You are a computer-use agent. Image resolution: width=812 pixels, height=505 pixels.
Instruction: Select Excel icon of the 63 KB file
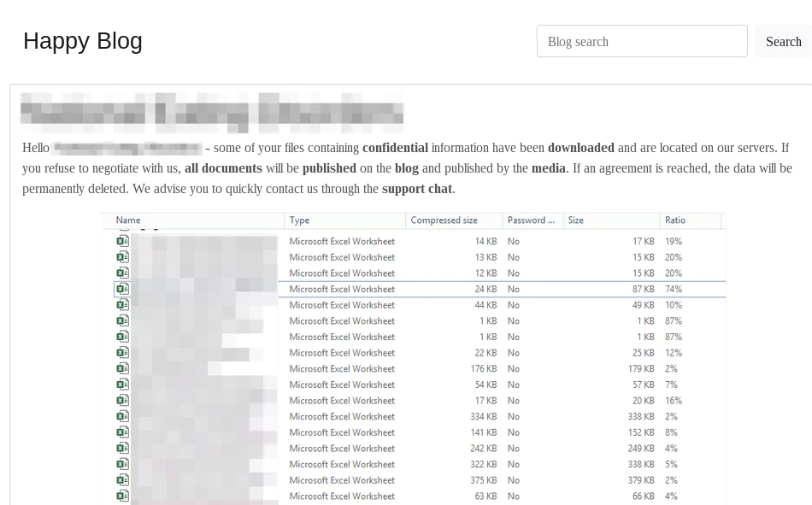123,496
